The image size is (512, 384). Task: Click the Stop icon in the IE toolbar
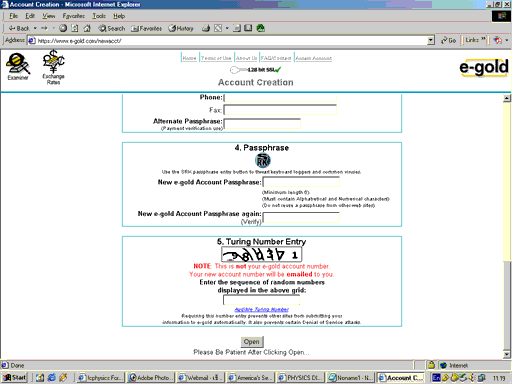(63, 28)
